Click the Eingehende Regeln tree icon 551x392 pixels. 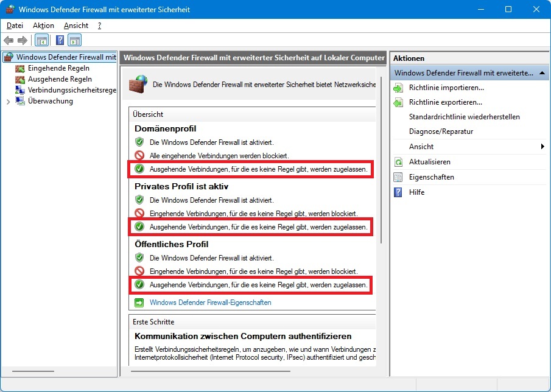tap(20, 68)
